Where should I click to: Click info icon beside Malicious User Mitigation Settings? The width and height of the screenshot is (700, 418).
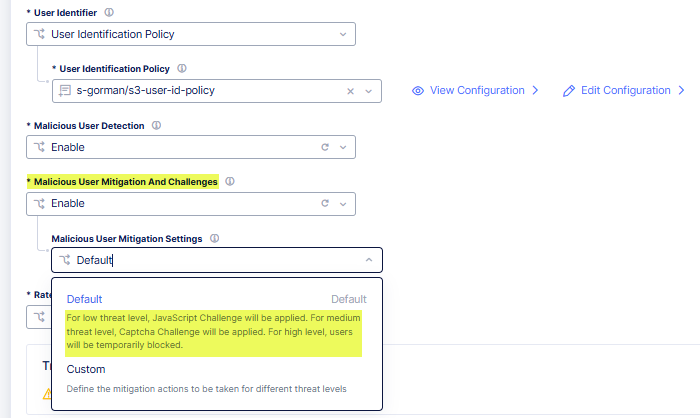(215, 239)
